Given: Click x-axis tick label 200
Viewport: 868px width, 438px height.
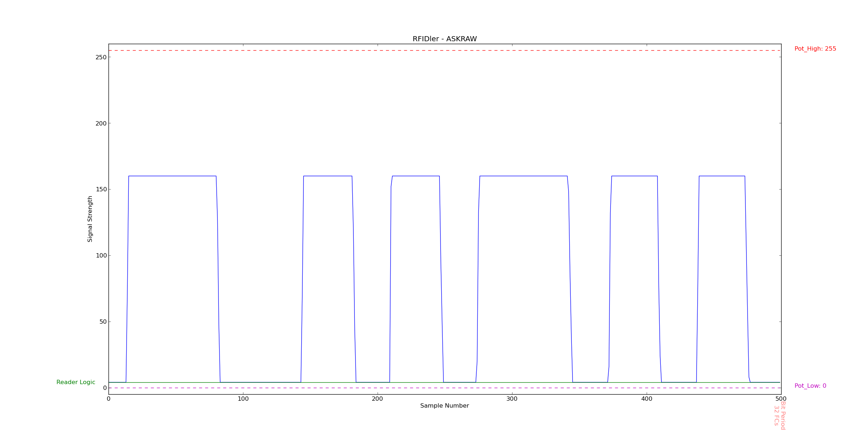Looking at the screenshot, I should point(377,399).
